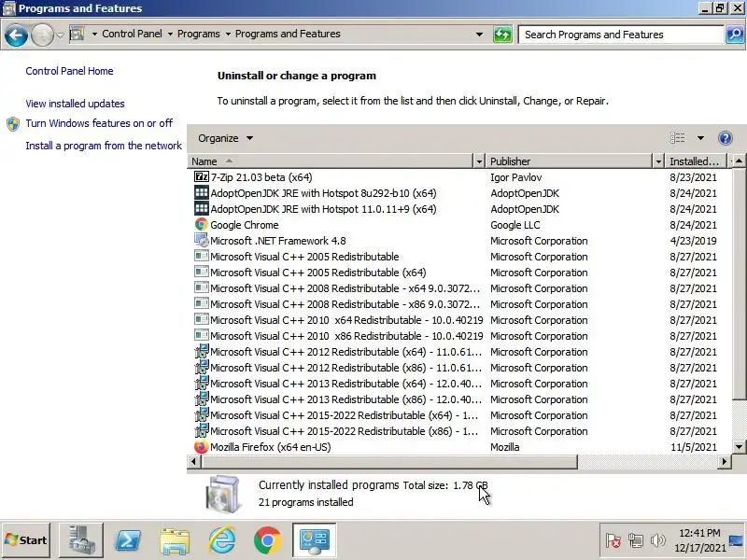The image size is (747, 560).
Task: Click the Mozilla Firefox list icon
Action: [x=202, y=447]
